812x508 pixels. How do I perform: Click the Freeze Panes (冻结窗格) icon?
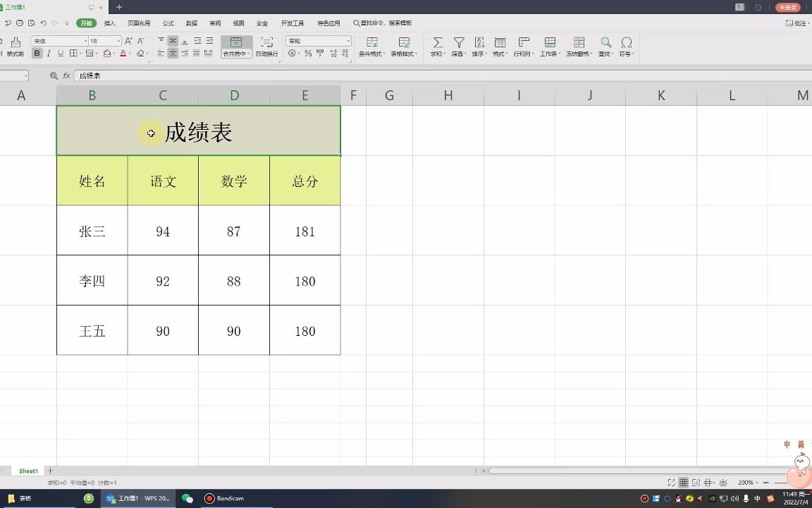point(580,42)
